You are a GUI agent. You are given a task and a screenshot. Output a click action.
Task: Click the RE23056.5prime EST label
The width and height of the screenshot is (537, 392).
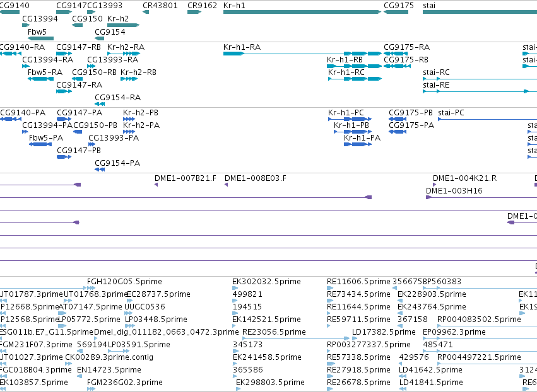point(274,331)
